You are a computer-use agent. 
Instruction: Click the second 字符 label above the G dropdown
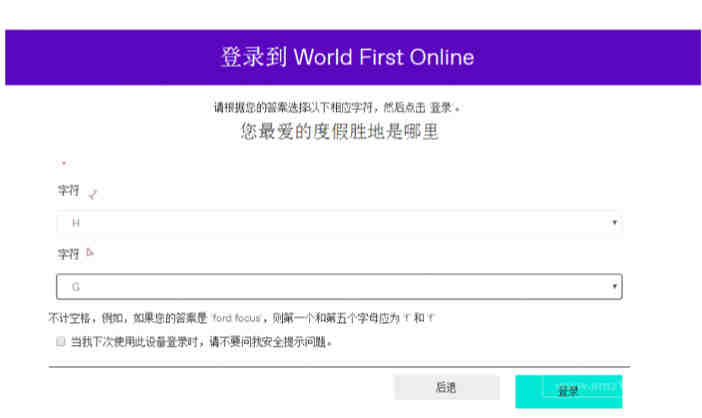coord(68,254)
